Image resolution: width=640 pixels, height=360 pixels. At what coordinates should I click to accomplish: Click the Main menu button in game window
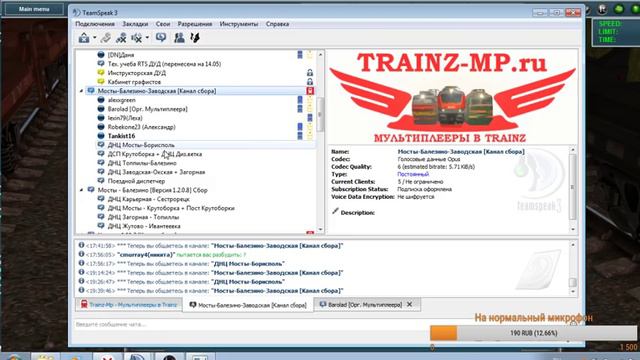click(x=34, y=9)
